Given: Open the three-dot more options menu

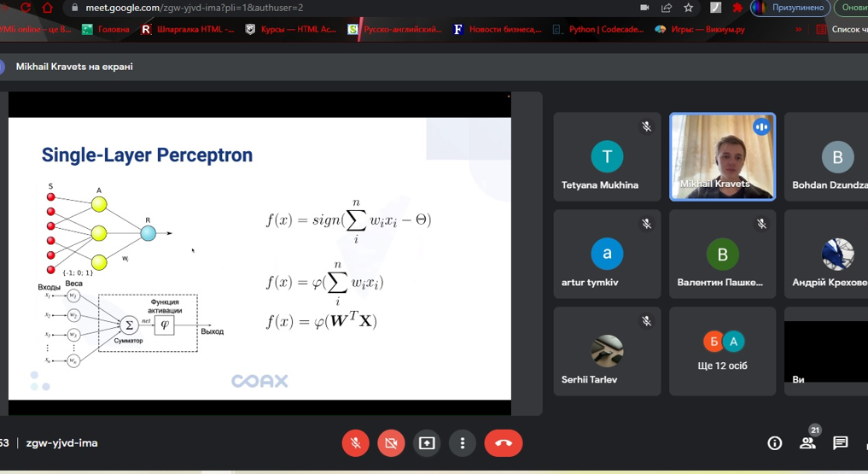Looking at the screenshot, I should (x=462, y=443).
